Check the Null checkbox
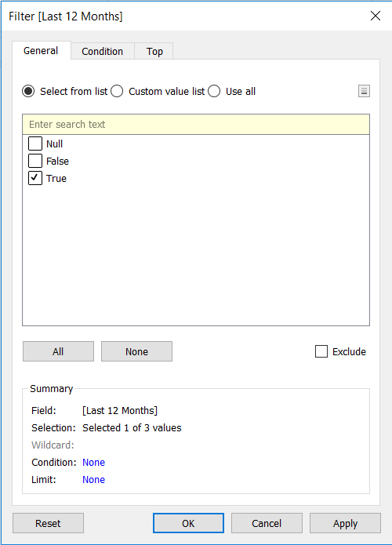The image size is (392, 545). tap(35, 144)
